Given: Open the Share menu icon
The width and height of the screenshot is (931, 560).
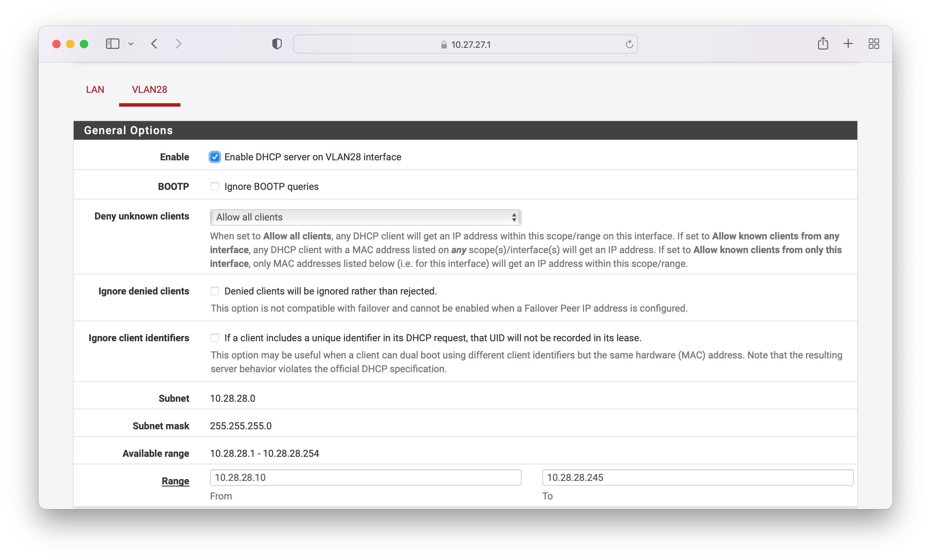Looking at the screenshot, I should 823,44.
